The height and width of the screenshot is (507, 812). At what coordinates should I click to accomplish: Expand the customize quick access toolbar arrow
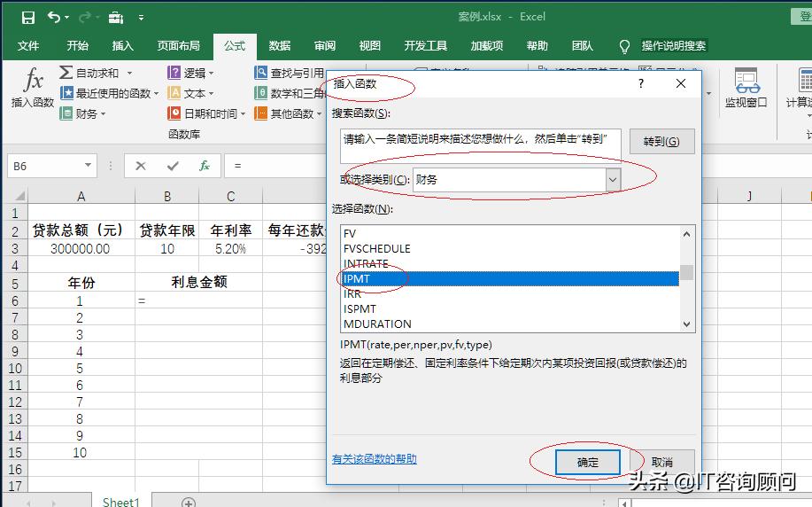[x=141, y=18]
